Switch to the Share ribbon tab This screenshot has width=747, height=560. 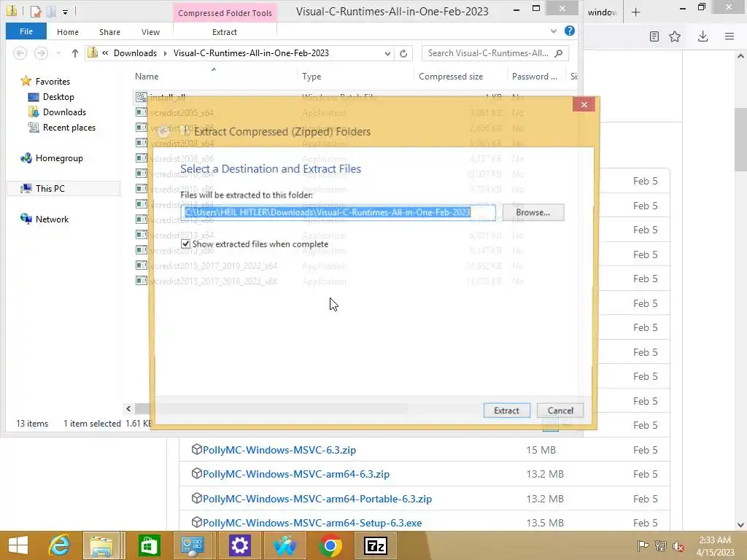(109, 32)
